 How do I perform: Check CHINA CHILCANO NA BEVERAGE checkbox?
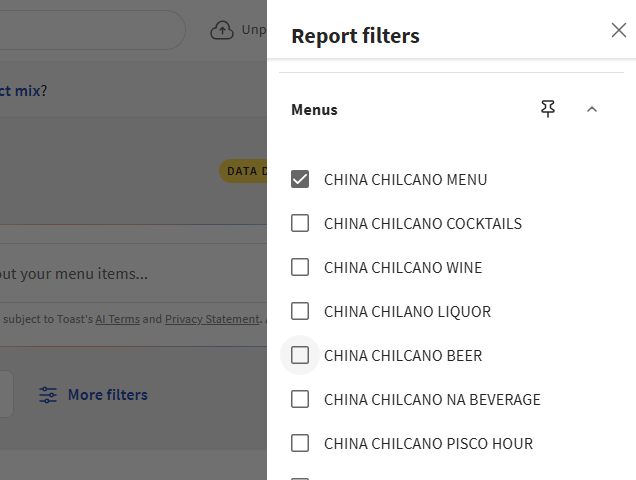pos(300,399)
